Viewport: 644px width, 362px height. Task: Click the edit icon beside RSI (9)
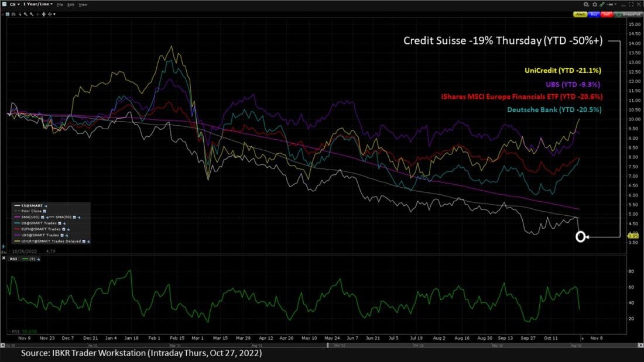pyautogui.click(x=39, y=260)
